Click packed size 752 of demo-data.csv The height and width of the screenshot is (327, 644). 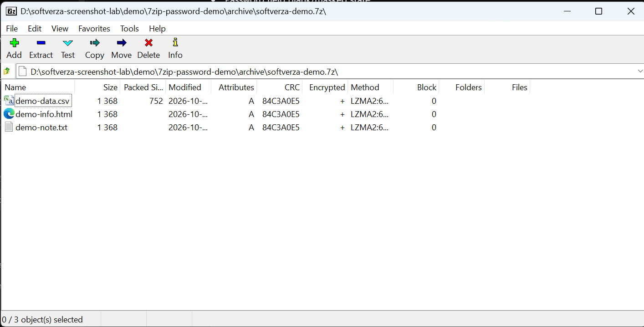pyautogui.click(x=156, y=101)
